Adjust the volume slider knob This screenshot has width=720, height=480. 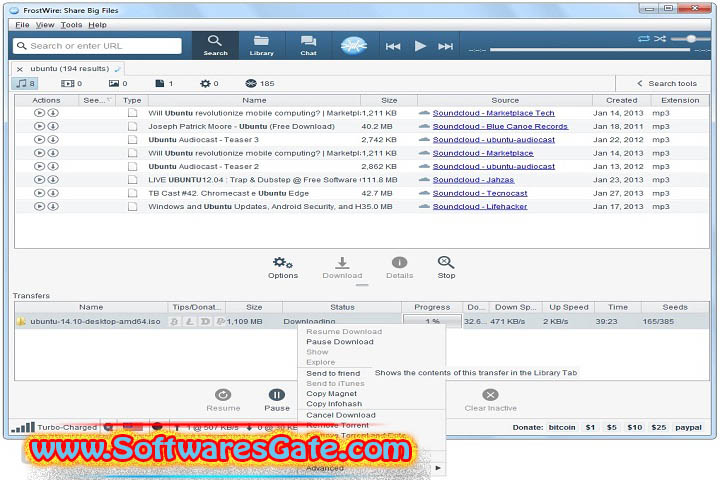point(691,39)
